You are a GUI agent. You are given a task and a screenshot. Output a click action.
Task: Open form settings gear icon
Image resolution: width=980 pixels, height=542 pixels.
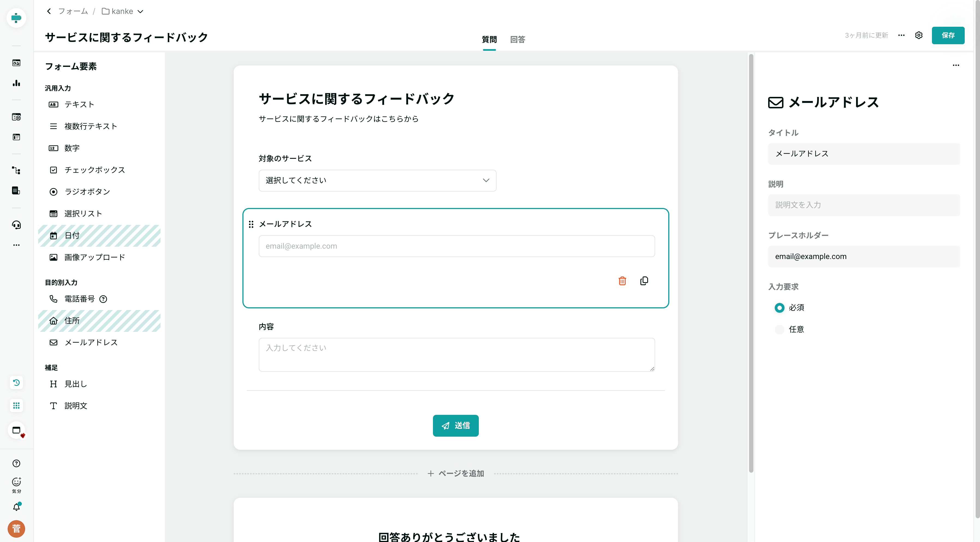tap(919, 35)
